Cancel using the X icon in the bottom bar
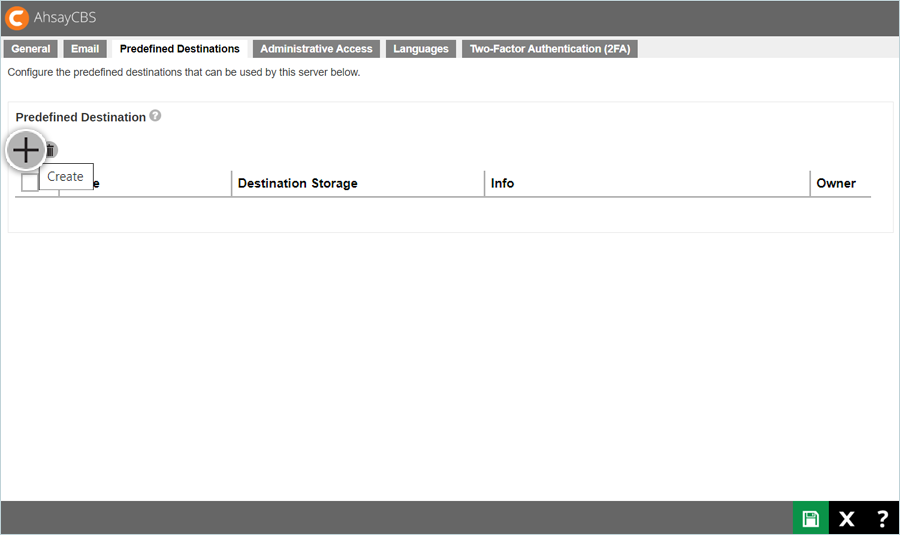Screen dimensions: 900x535 coord(846,519)
